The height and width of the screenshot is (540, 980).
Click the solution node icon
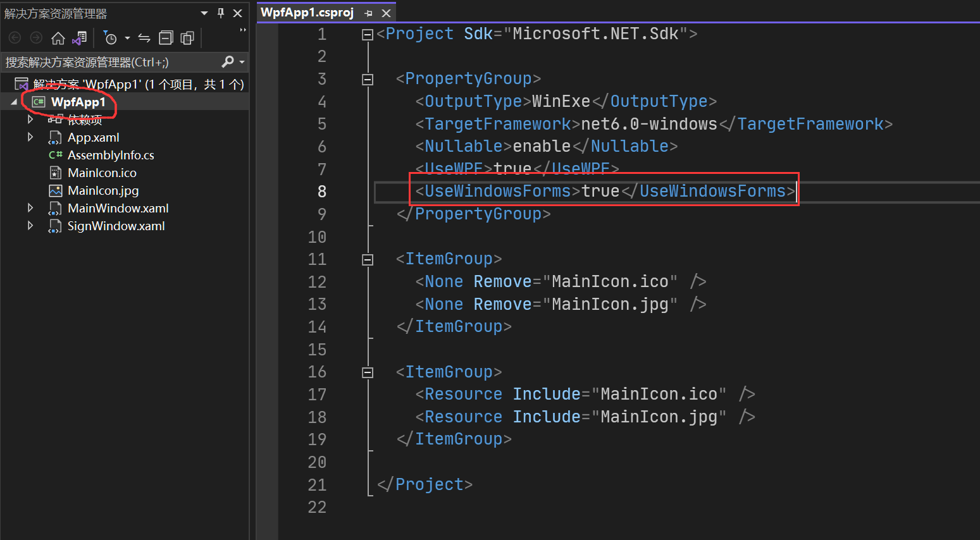pos(22,84)
